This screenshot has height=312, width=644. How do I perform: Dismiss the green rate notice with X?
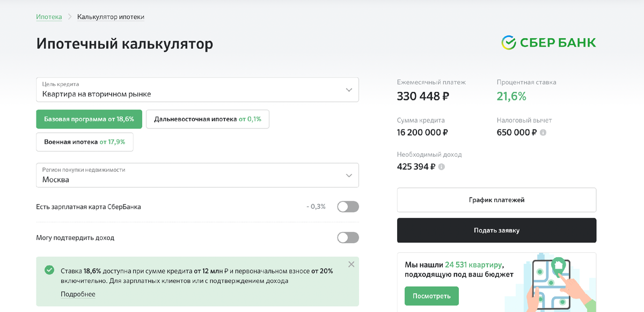351,264
